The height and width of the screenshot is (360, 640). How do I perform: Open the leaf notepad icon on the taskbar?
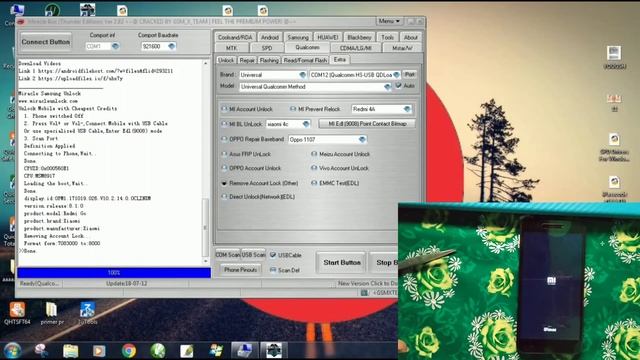click(x=187, y=351)
